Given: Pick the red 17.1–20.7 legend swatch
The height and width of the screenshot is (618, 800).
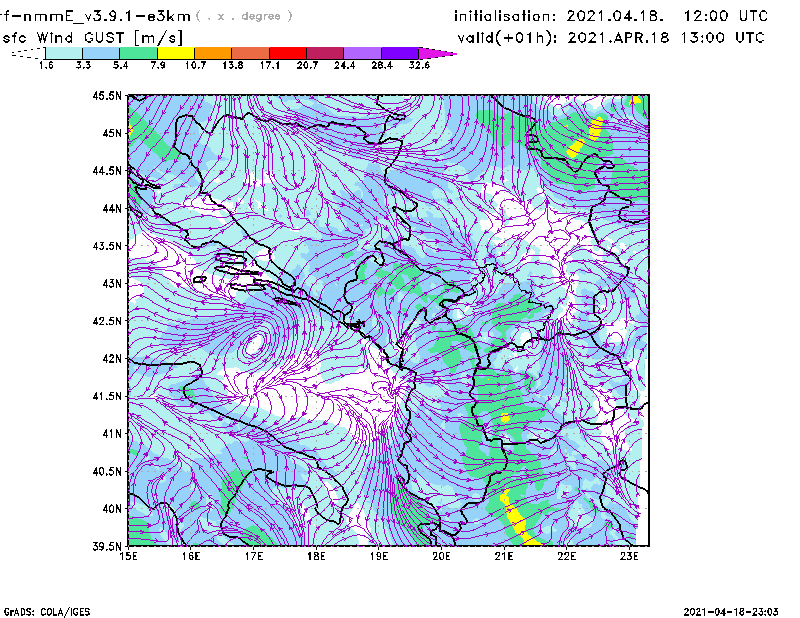Looking at the screenshot, I should tap(288, 53).
